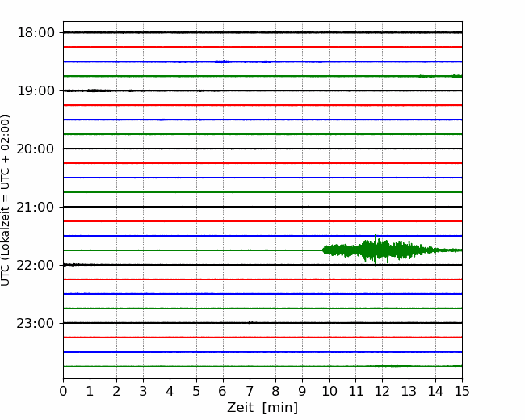This screenshot has height=420, width=525.
Task: Click the 19:00 time label
Action: click(x=36, y=90)
